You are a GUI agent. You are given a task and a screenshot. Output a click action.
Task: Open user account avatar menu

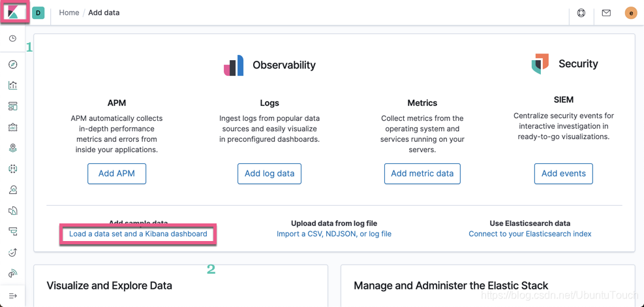click(x=631, y=13)
